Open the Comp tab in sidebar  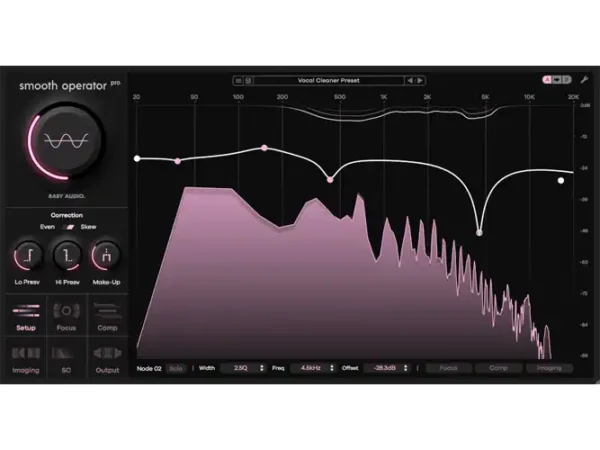point(107,316)
